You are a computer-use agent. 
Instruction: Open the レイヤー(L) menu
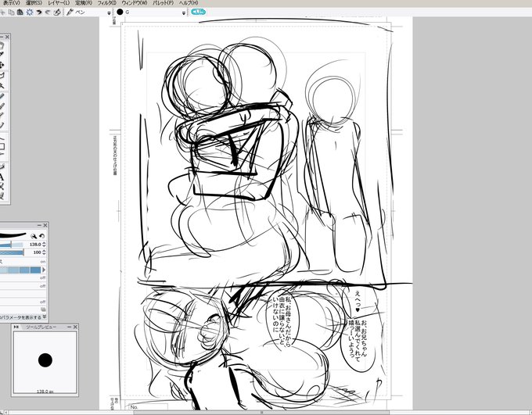[x=59, y=2]
